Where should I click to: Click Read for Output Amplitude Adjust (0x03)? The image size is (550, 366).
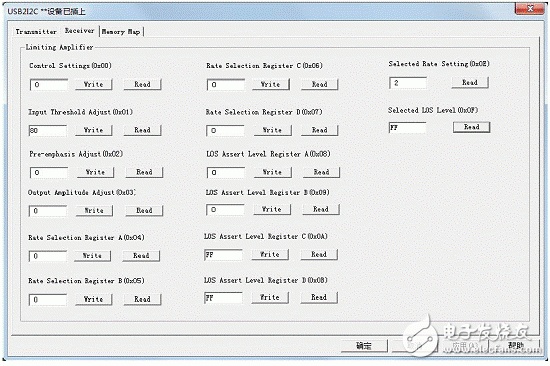pyautogui.click(x=144, y=211)
